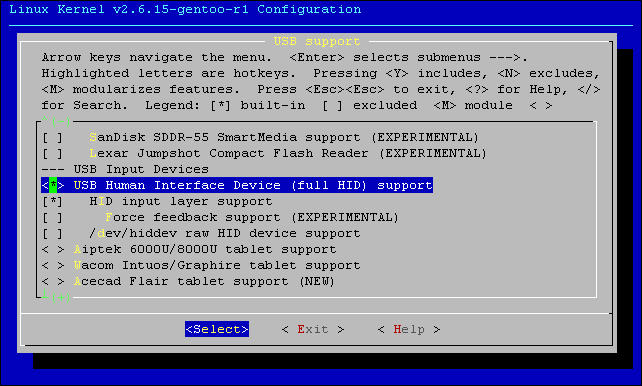The width and height of the screenshot is (642, 386).
Task: Toggle /dev/hiddev raw HID device checkbox
Action: point(53,233)
